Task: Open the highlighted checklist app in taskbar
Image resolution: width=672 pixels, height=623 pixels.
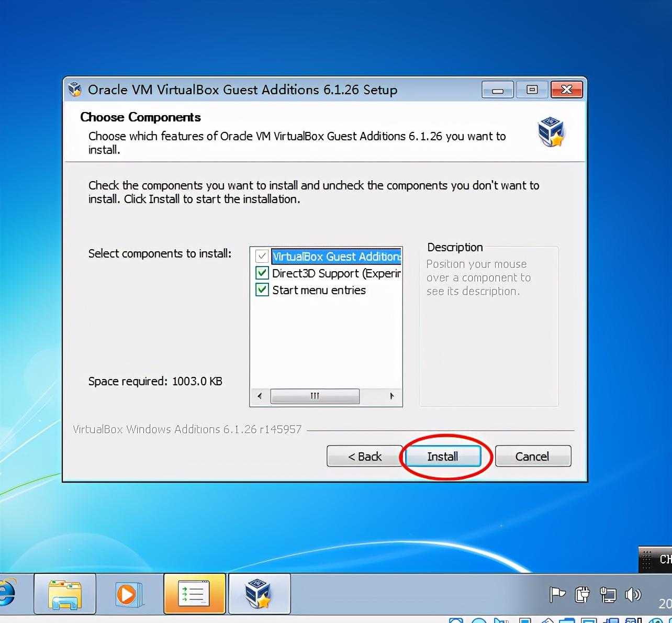Action: pos(195,594)
